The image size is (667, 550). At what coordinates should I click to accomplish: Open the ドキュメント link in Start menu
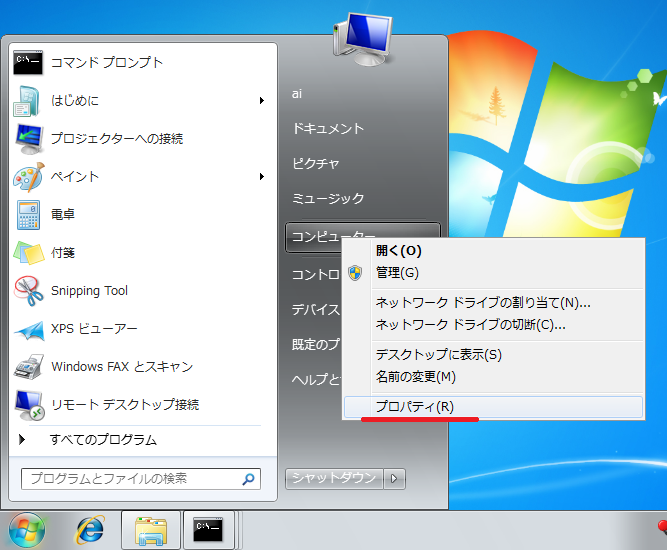pos(328,129)
